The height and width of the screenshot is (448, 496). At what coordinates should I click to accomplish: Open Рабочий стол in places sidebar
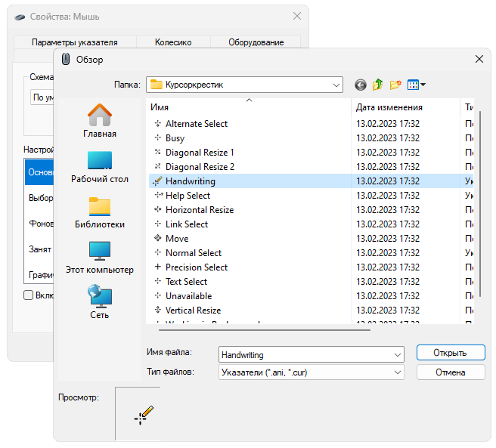click(100, 167)
